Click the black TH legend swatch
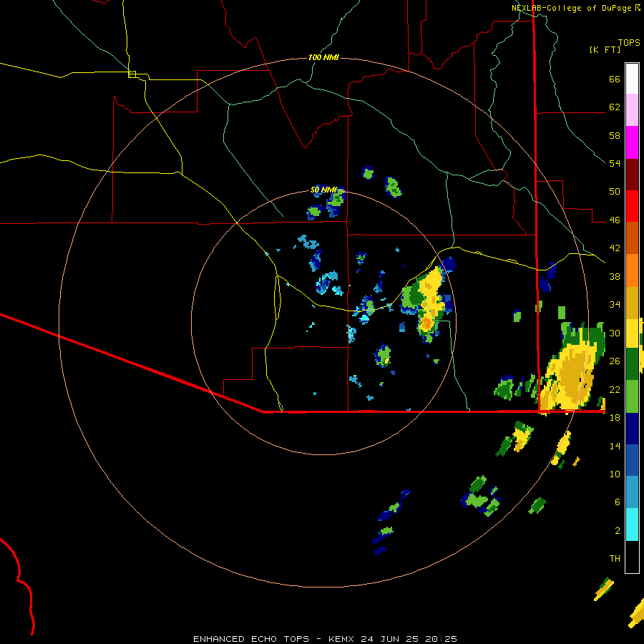Screen dimensions: 644x644 coord(632,557)
